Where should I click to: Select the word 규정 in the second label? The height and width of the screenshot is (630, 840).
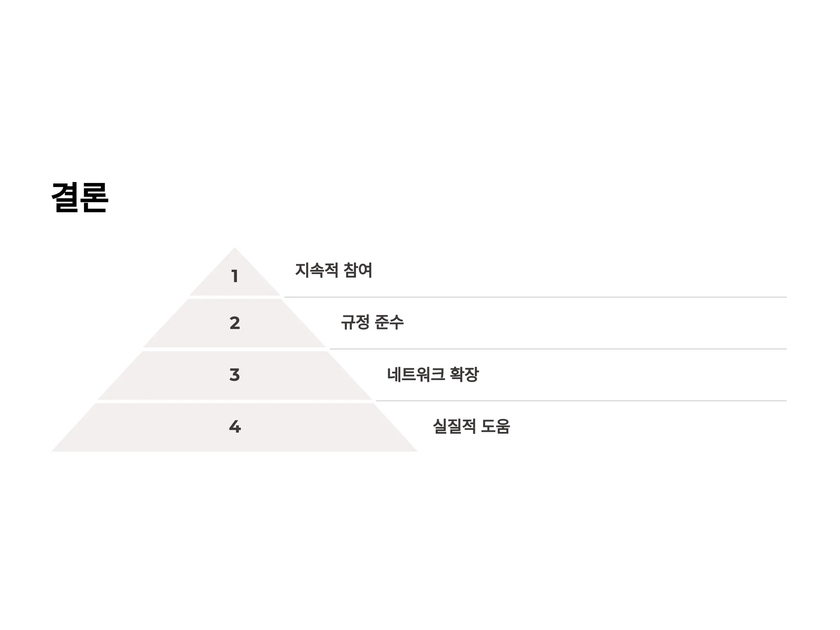pos(355,322)
